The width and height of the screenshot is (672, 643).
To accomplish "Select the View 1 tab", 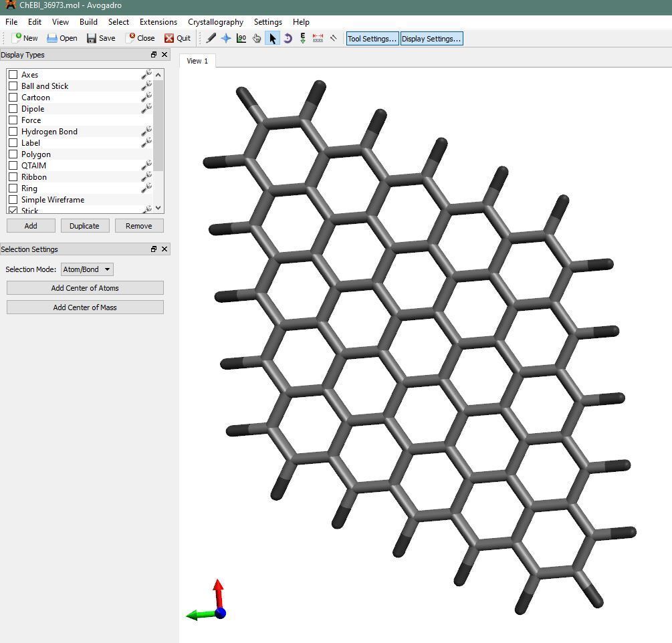I will tap(197, 60).
